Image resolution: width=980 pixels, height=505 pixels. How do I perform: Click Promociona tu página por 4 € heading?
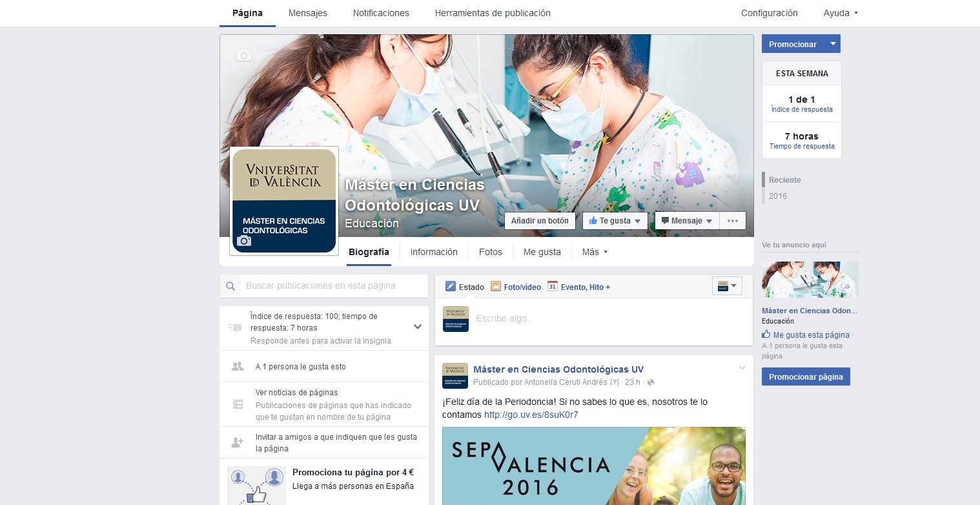point(353,472)
